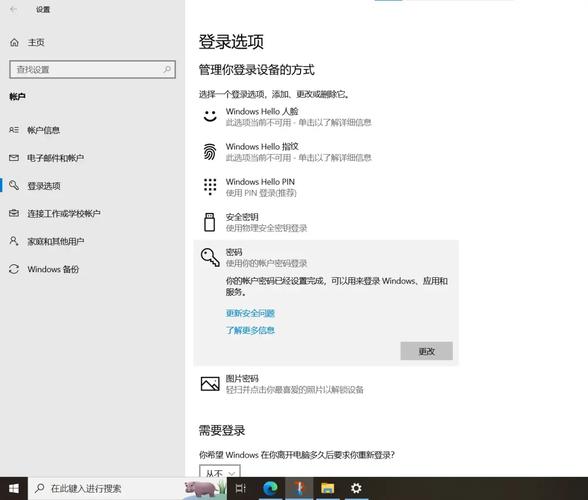Screen dimensions: 588x500
Task: Click the 管理你登录设备的方式 heading
Action: click(x=256, y=70)
